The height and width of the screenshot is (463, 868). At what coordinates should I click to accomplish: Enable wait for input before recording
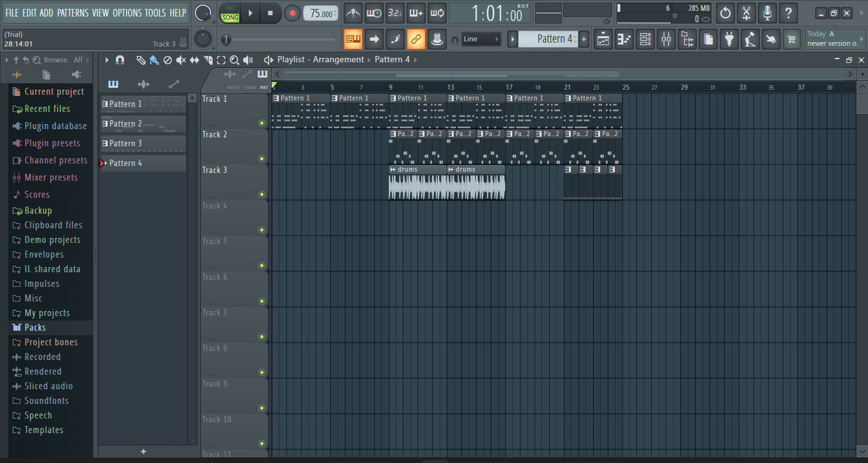tap(374, 13)
